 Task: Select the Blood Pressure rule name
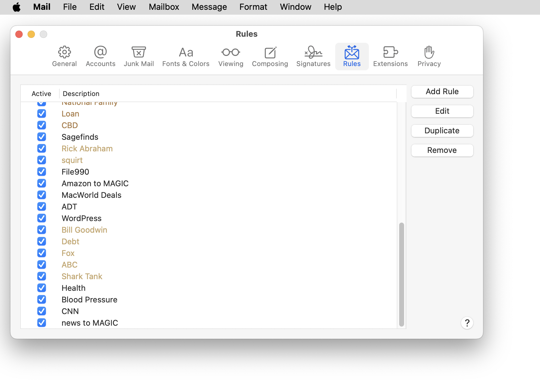tap(89, 300)
